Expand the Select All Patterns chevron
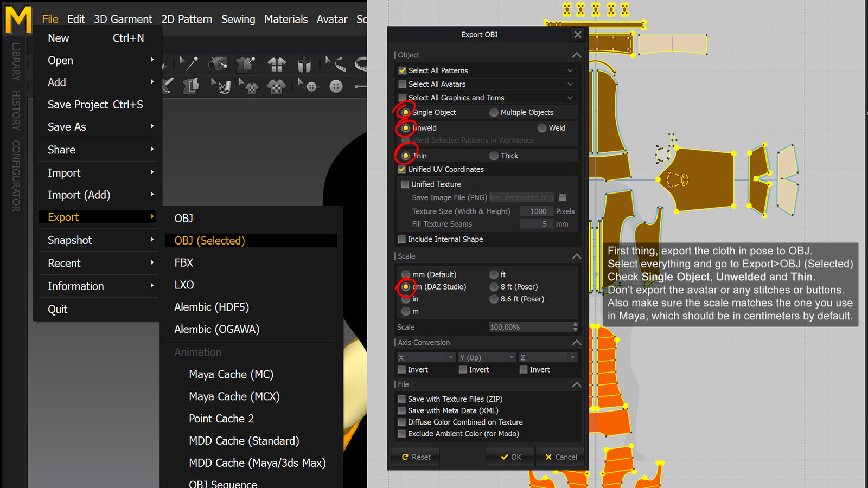The width and height of the screenshot is (868, 488). [570, 70]
